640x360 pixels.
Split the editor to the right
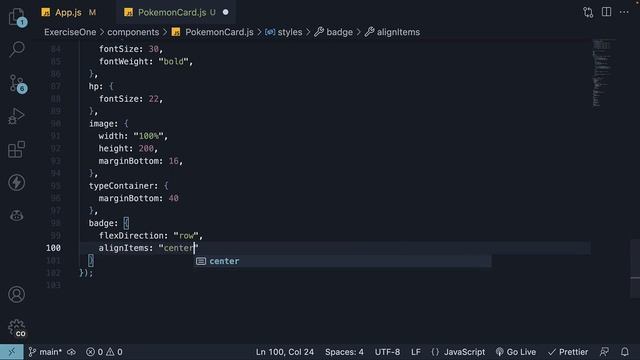(607, 12)
